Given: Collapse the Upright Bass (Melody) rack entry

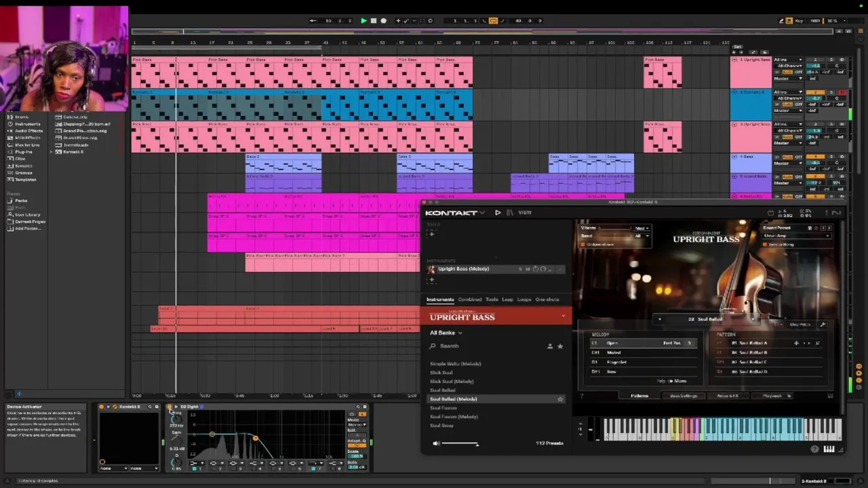Looking at the screenshot, I should coord(560,269).
